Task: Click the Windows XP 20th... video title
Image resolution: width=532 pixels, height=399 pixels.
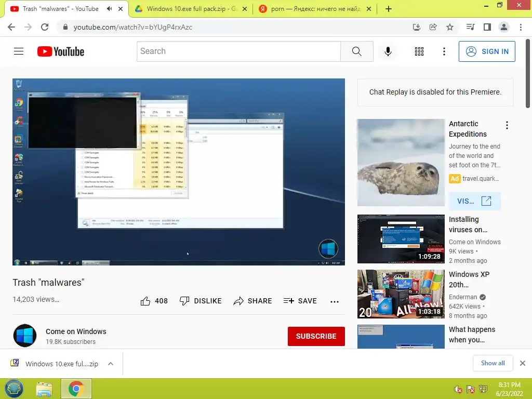Action: coord(469,279)
